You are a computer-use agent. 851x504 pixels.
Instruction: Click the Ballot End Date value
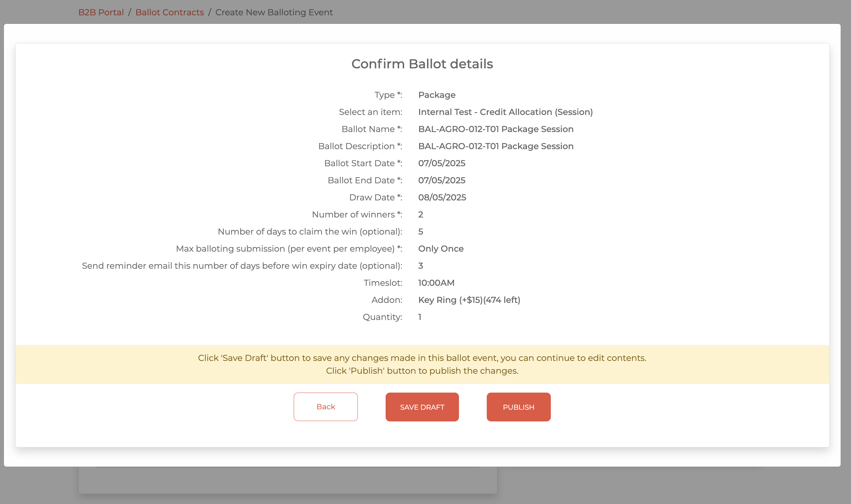pos(442,180)
